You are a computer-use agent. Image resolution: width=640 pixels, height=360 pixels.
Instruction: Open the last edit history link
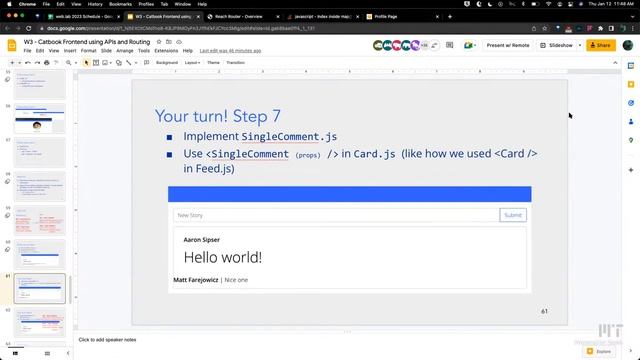[230, 51]
